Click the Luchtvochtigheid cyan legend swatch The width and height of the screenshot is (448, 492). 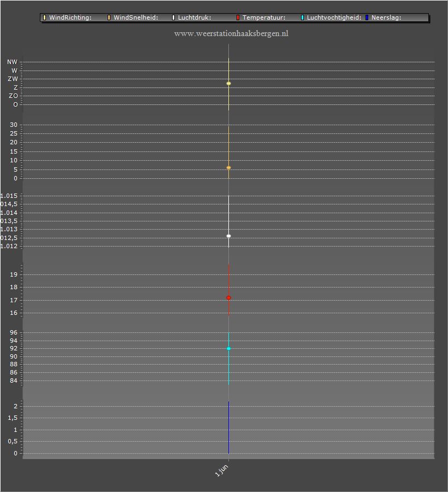tap(303, 17)
